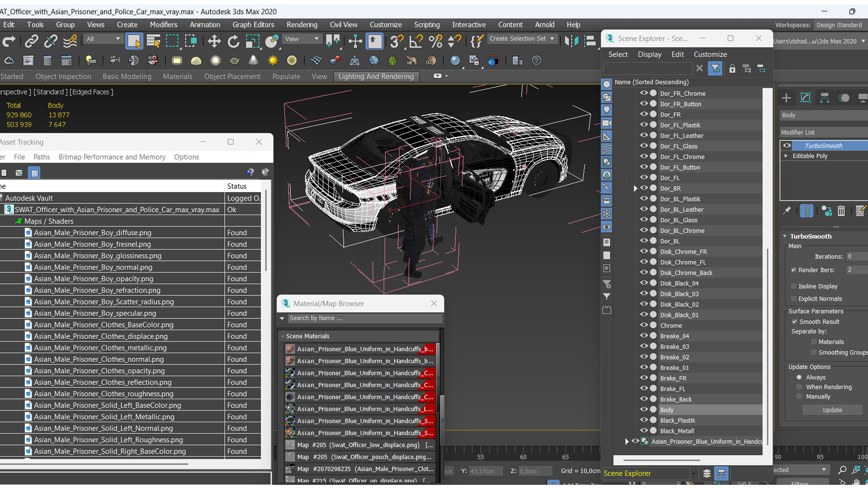Viewport: 868px width, 488px height.
Task: Open Bitmap Performance and Memory menu
Action: point(112,157)
